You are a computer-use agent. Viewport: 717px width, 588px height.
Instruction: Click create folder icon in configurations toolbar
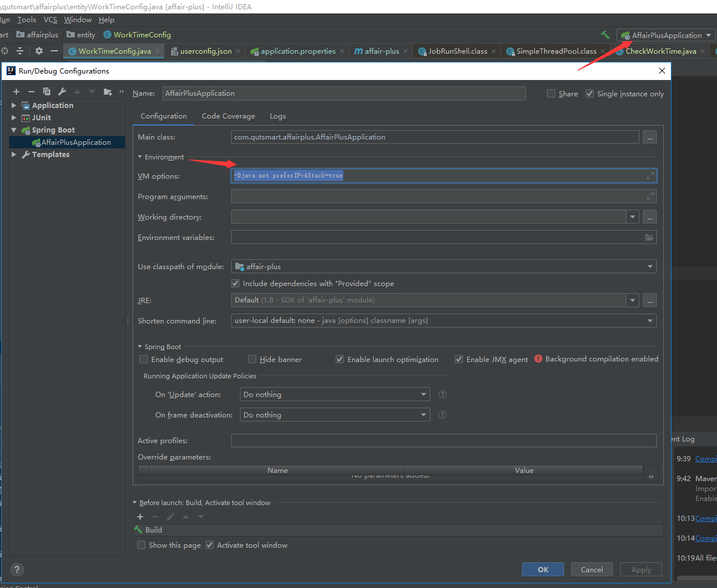coord(107,92)
